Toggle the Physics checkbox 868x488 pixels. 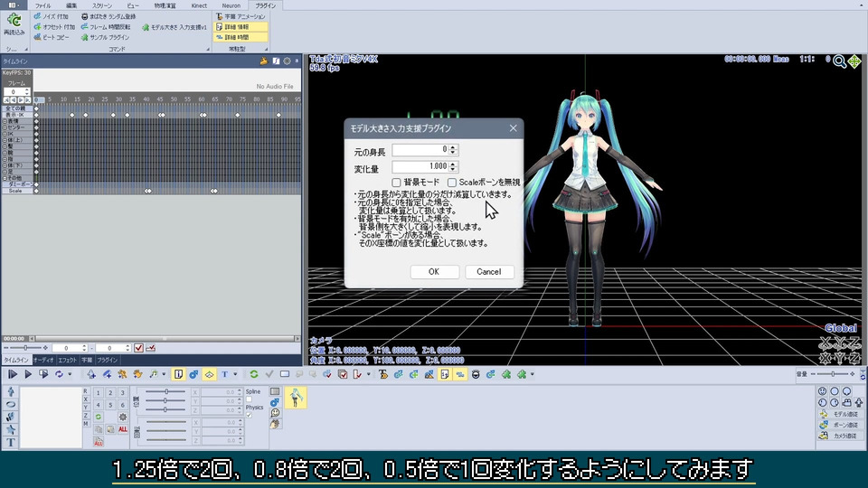click(x=250, y=415)
